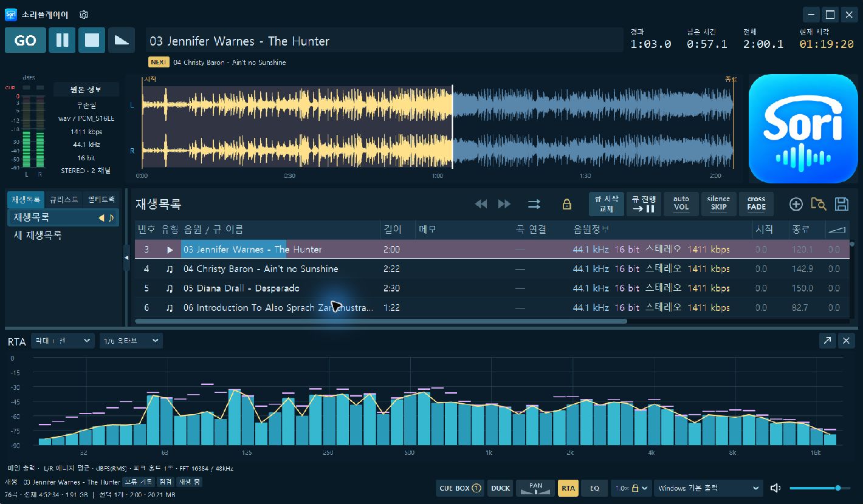Open the Windows default output device dropdown
The width and height of the screenshot is (863, 504).
pos(709,488)
